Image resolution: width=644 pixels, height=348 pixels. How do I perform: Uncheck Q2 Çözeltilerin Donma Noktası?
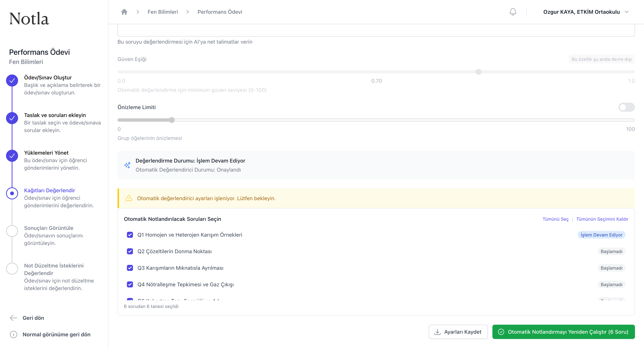tap(130, 251)
